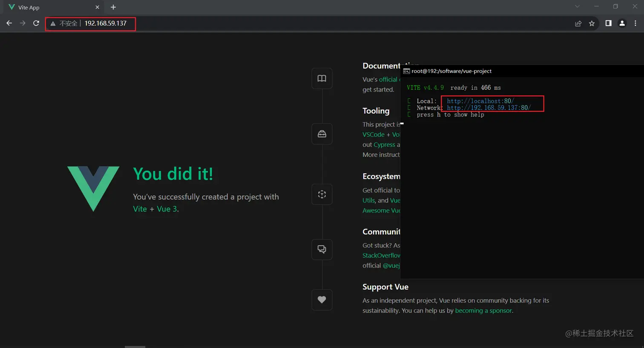Click inside the browser address bar
644x348 pixels.
(x=108, y=23)
